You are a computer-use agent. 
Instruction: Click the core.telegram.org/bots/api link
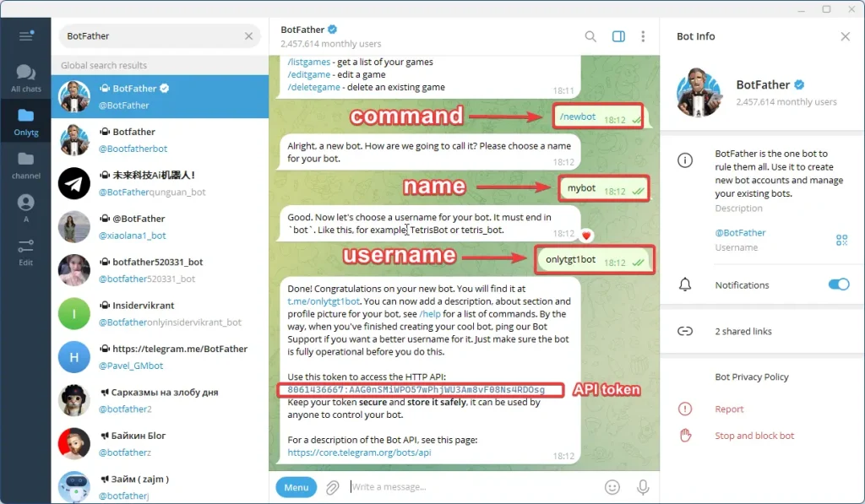click(x=359, y=453)
